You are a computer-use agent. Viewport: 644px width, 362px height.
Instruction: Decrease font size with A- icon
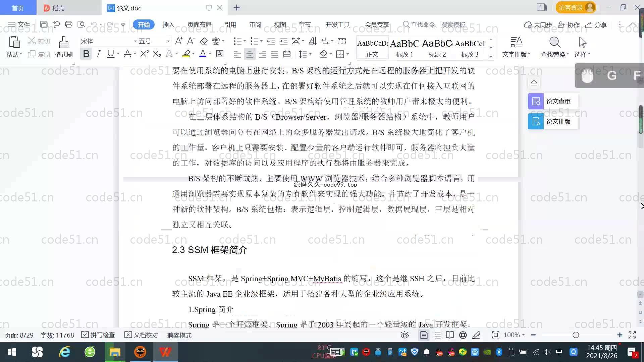(x=191, y=41)
